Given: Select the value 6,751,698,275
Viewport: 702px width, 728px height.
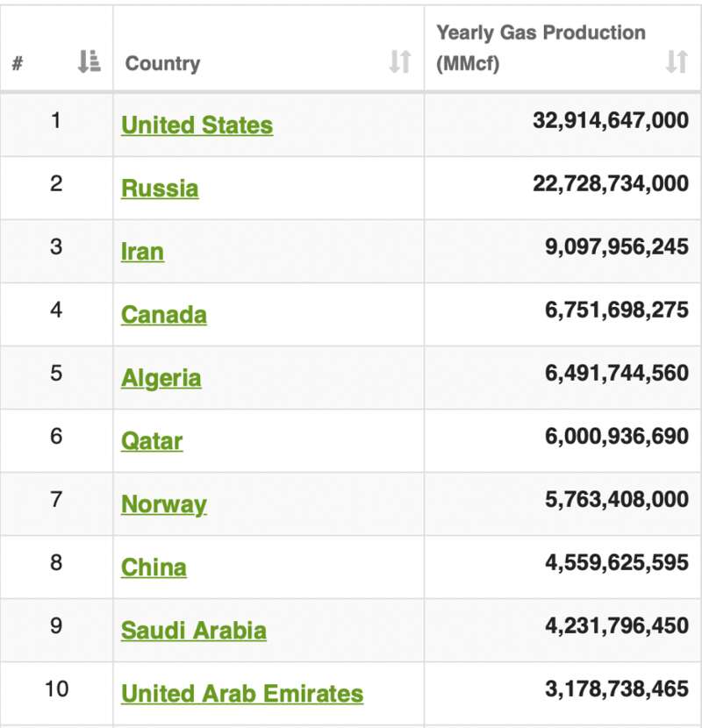Looking at the screenshot, I should [617, 310].
